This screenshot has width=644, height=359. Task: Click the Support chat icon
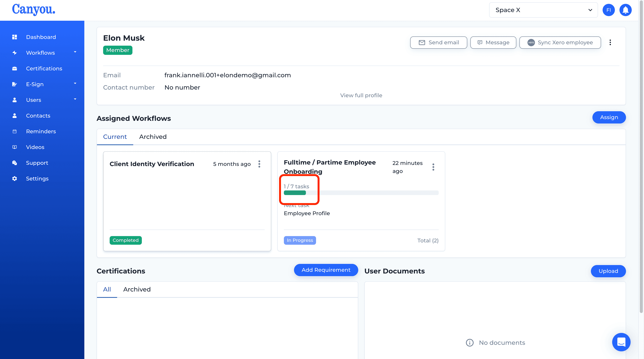click(x=15, y=163)
